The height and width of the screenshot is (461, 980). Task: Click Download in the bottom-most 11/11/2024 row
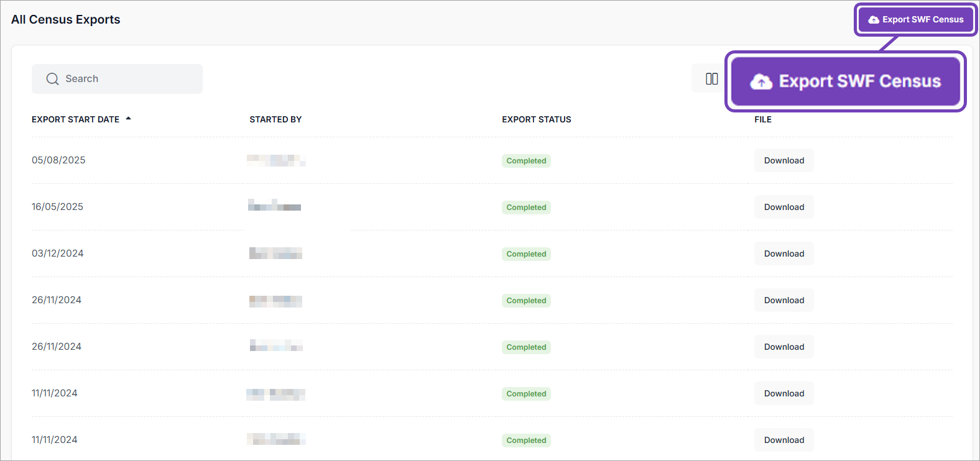pyautogui.click(x=784, y=440)
